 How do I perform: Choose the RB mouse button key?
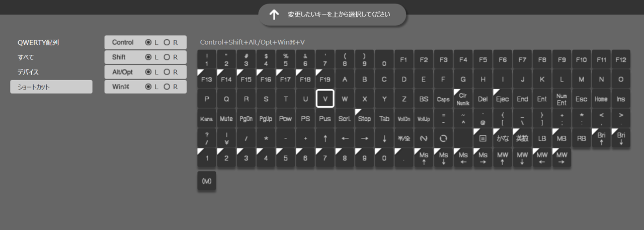581,138
